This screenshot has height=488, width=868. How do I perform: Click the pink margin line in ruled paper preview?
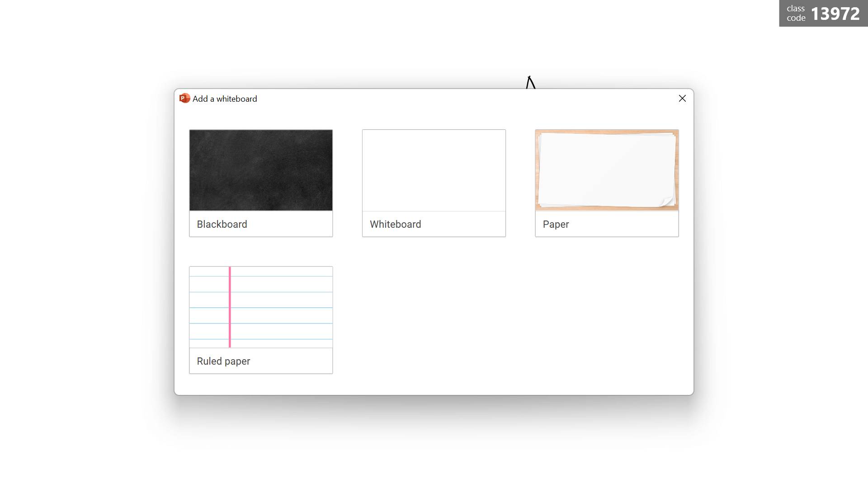[x=230, y=306]
